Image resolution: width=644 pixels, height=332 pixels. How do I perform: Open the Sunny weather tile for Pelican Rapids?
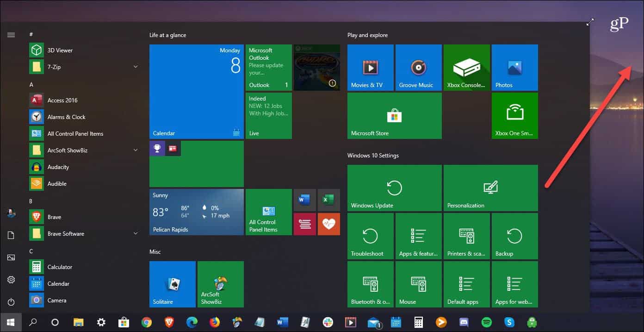coord(197,212)
